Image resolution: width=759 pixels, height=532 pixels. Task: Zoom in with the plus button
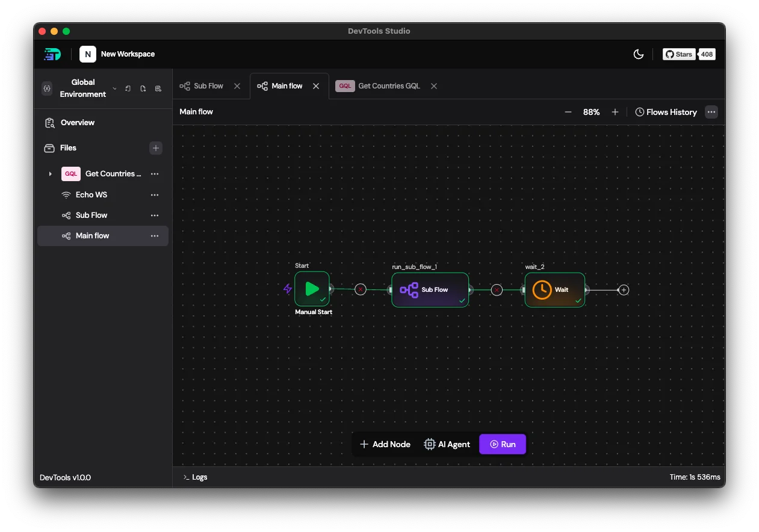[x=615, y=112]
